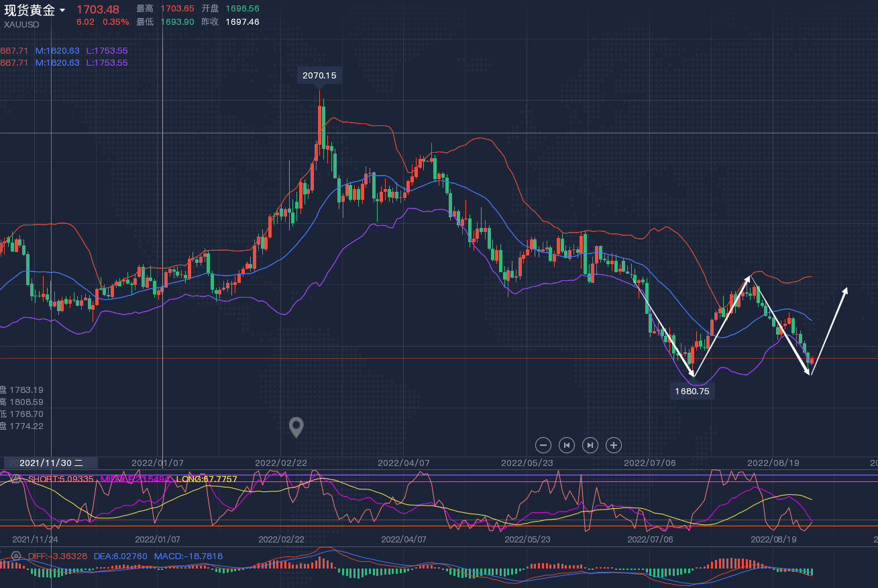Click the zoom out minus button
Viewport: 878px width, 588px height.
(543, 445)
